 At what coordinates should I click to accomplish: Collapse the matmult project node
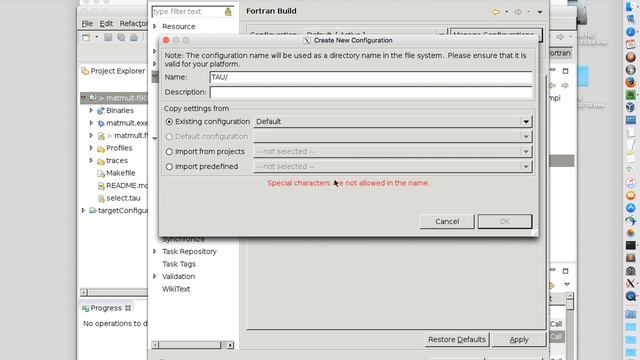[84, 98]
